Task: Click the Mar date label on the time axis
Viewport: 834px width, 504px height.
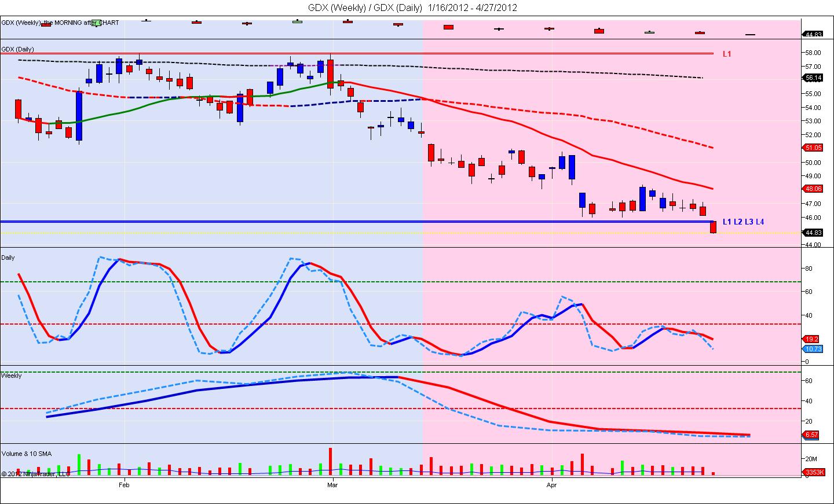Action: click(332, 484)
